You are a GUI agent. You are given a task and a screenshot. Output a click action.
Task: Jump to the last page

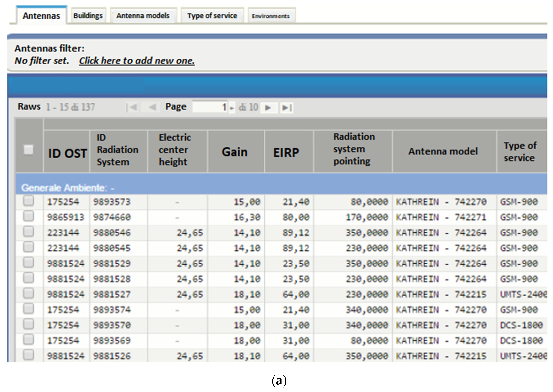click(287, 107)
